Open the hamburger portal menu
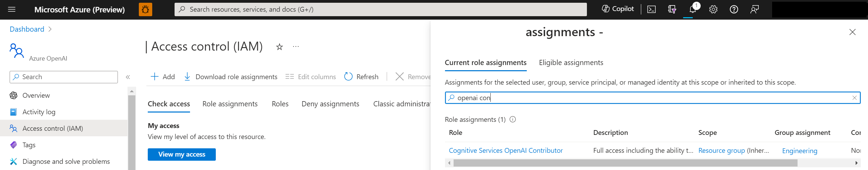The width and height of the screenshot is (868, 170). click(x=12, y=9)
